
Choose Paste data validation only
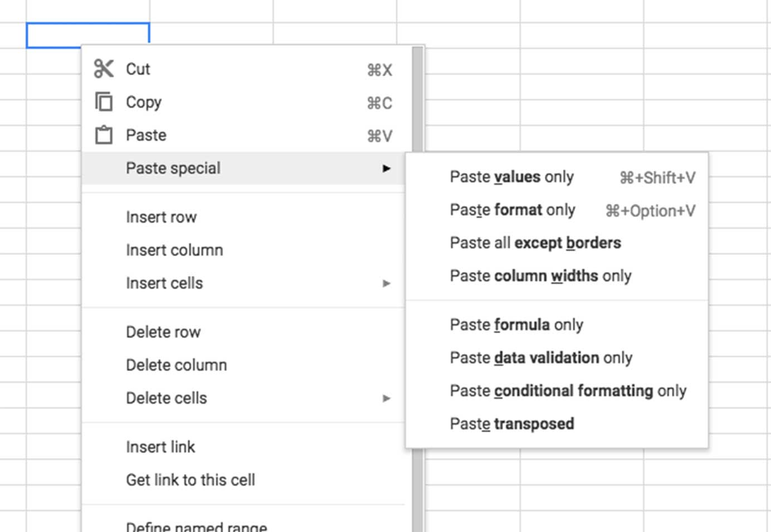(x=540, y=358)
